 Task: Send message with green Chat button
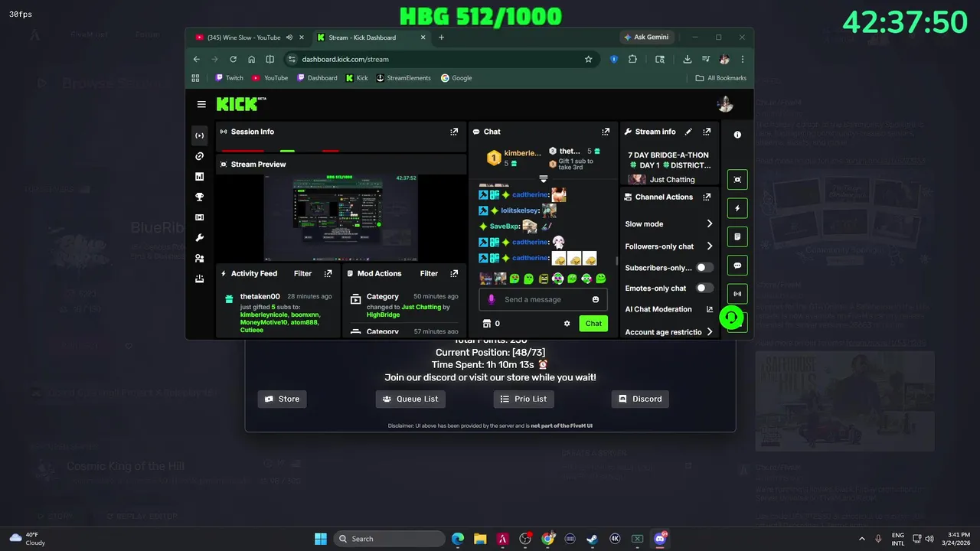click(593, 324)
